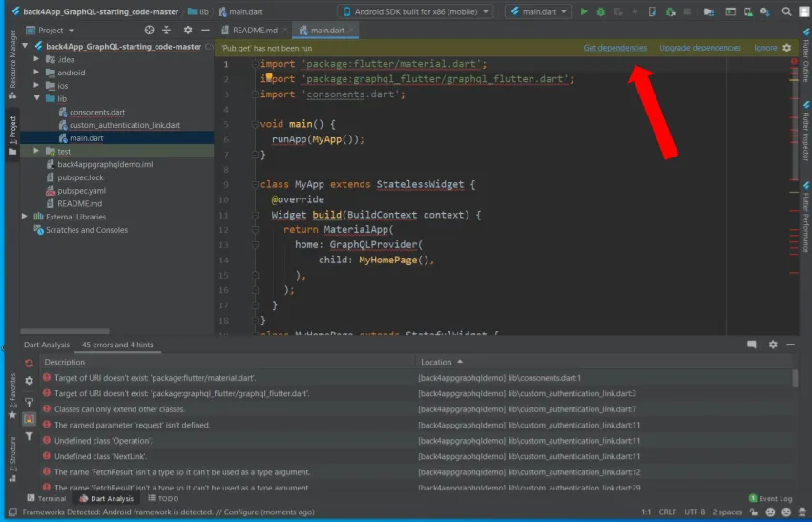Open the Structure side tab

click(12, 459)
